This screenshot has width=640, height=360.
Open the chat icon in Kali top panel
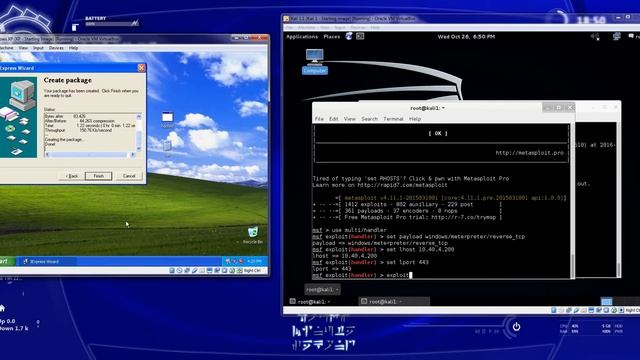(x=631, y=37)
